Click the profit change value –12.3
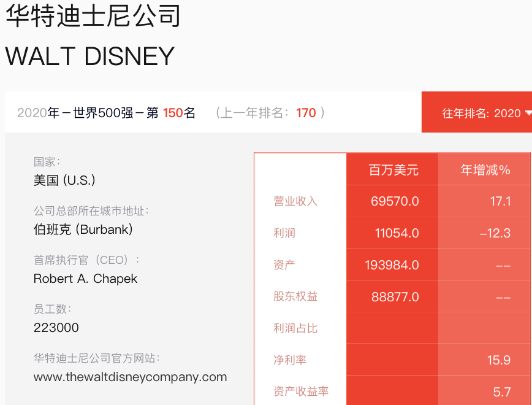The height and width of the screenshot is (405, 532). [495, 233]
